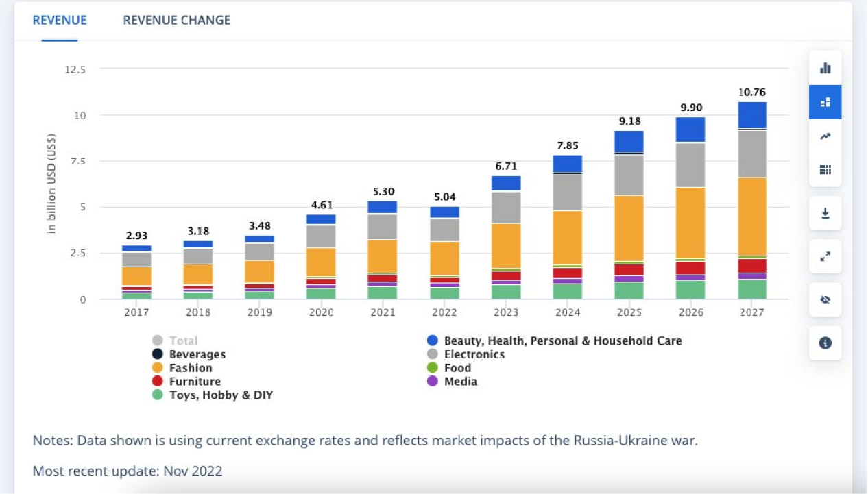This screenshot has width=868, height=494.
Task: Toggle the hide values eye icon
Action: click(x=825, y=299)
